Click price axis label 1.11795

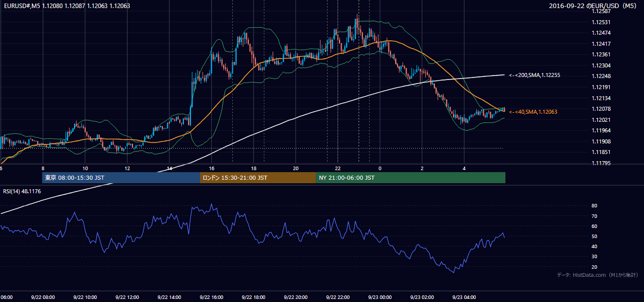[601, 163]
